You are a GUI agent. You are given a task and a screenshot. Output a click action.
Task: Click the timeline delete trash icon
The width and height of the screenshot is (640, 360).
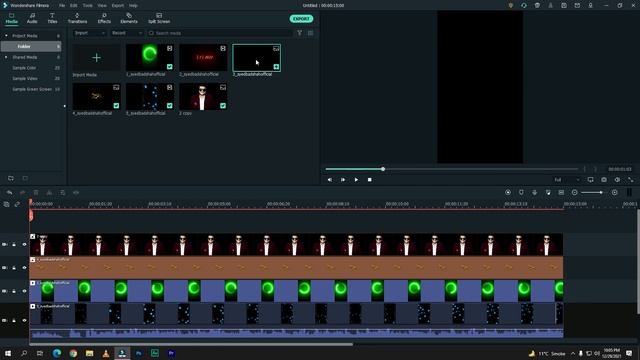(36, 193)
